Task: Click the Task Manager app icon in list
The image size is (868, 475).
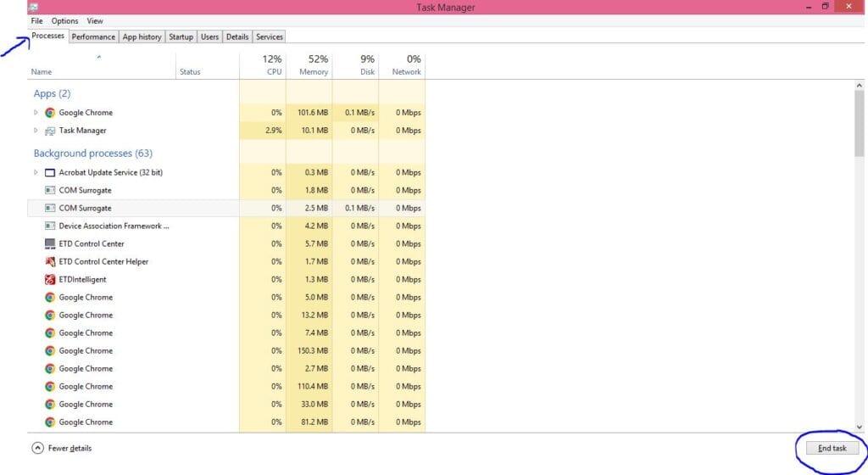Action: tap(50, 131)
